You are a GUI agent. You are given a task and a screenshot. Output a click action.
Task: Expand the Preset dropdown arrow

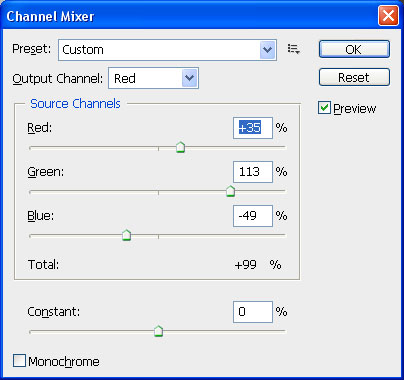[267, 50]
